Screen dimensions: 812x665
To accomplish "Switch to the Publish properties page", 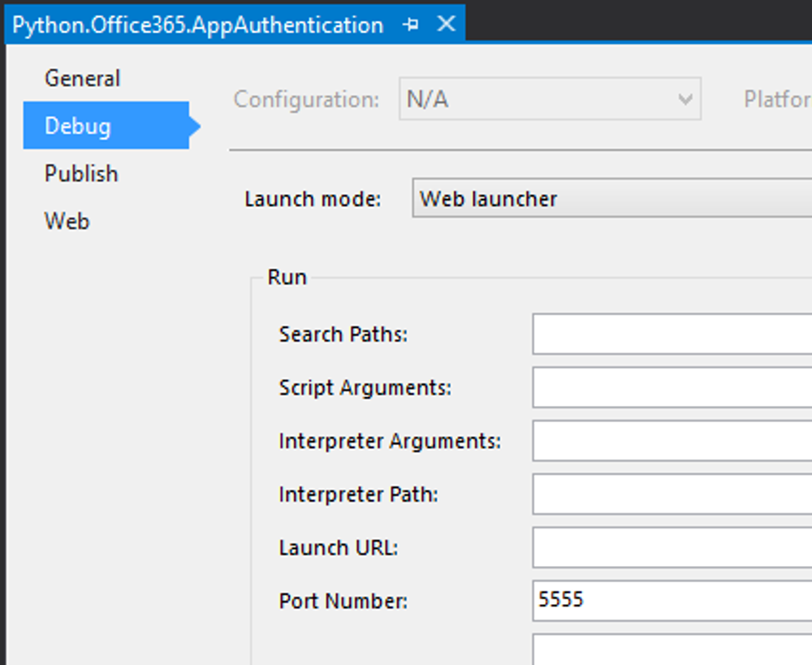I will (81, 174).
